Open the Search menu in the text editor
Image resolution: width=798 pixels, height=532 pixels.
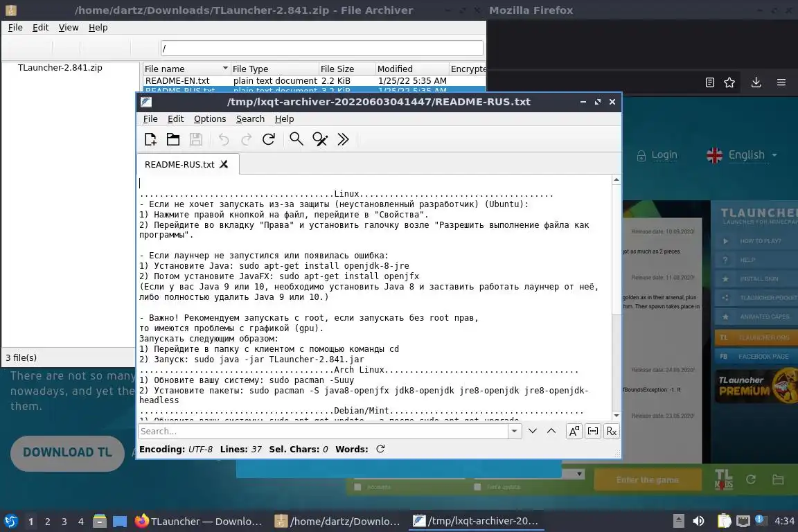pos(250,118)
